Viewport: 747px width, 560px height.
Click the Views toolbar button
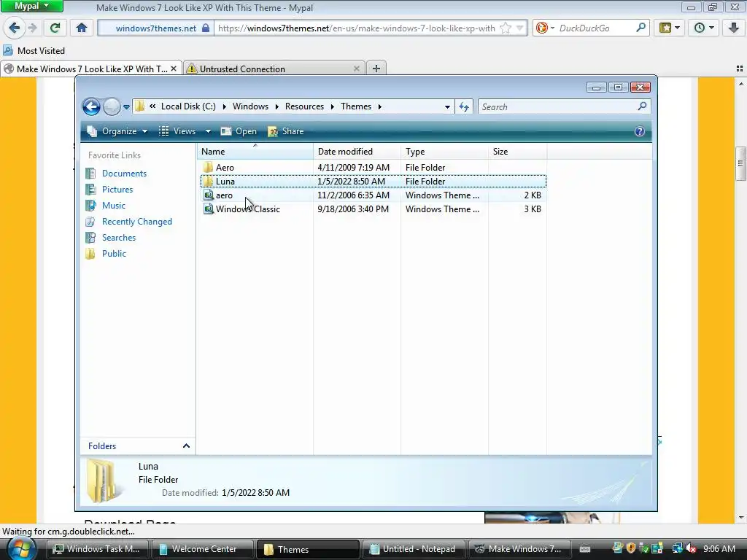coord(177,131)
